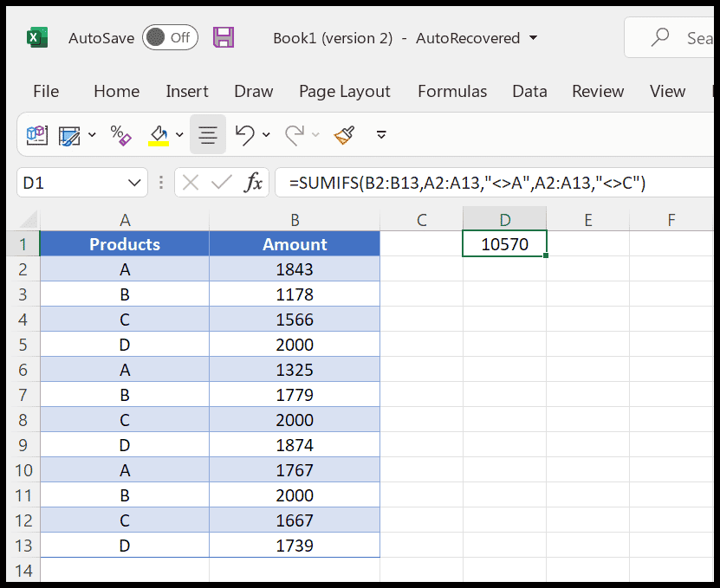This screenshot has height=588, width=720.
Task: Select column E header
Action: coord(587,220)
